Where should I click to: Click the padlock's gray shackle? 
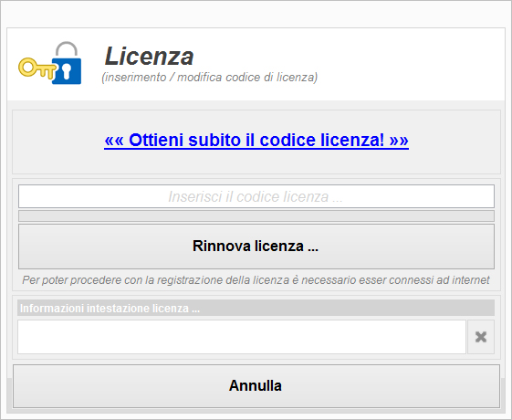[67, 49]
